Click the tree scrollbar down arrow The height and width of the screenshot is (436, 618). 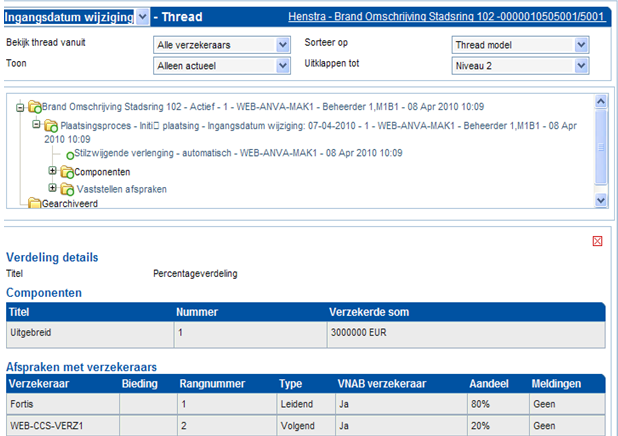pos(600,200)
